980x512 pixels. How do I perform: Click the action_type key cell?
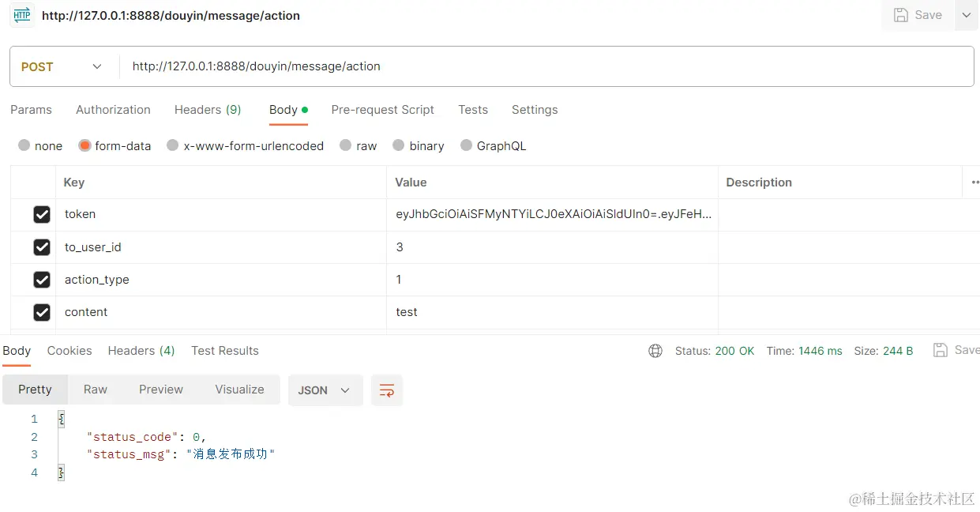point(221,280)
